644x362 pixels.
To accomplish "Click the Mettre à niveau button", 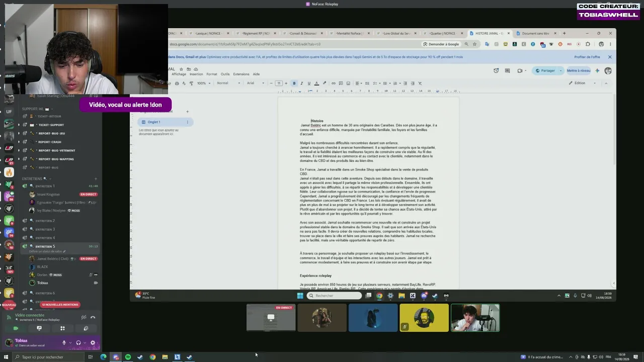I will tap(579, 70).
